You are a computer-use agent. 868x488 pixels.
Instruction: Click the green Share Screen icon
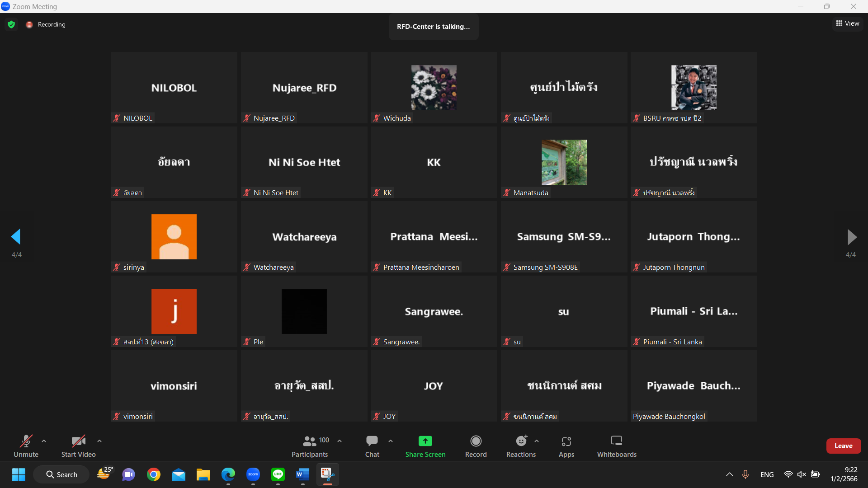click(x=425, y=441)
